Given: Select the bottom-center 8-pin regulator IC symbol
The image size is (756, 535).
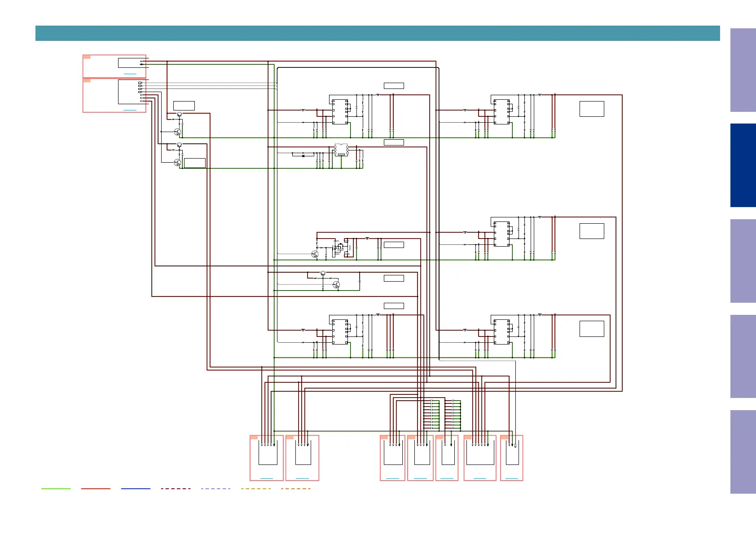Looking at the screenshot, I should [340, 332].
